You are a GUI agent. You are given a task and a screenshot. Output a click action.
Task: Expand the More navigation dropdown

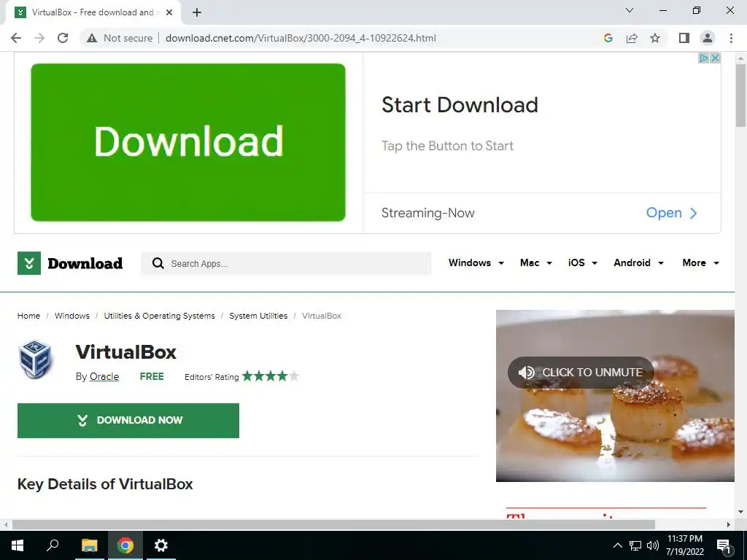[701, 262]
